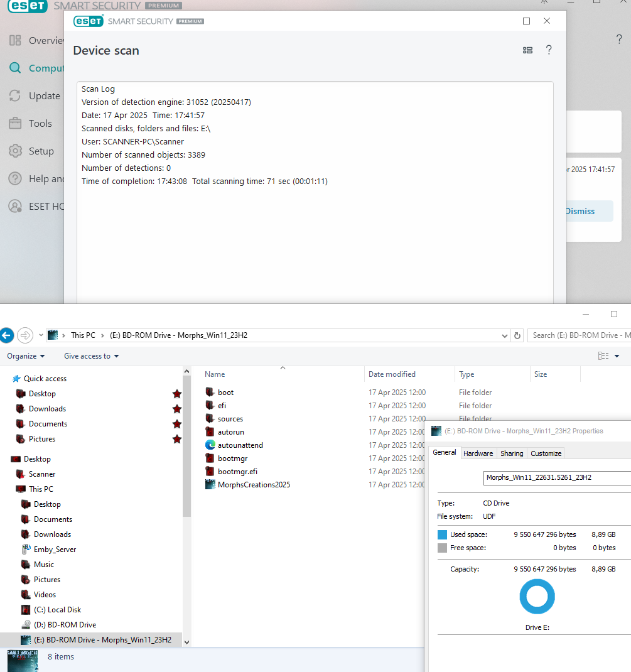Select (C:) Local Disk in navigation tree
This screenshot has width=631, height=672.
(57, 609)
